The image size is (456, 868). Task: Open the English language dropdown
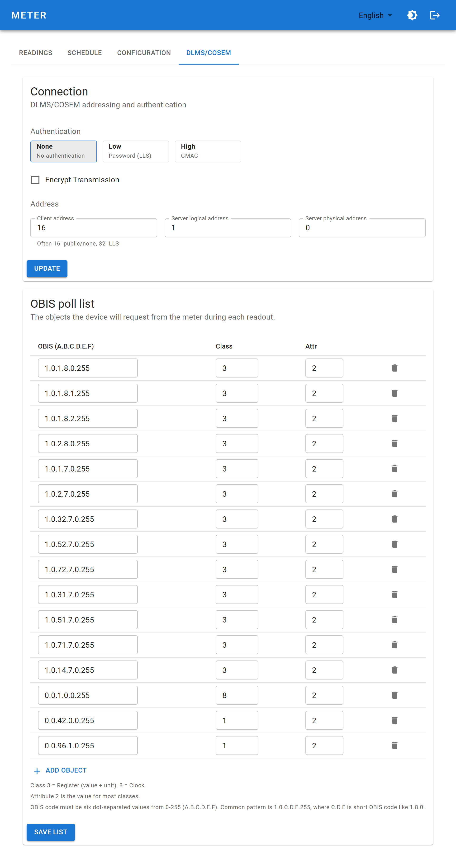click(x=375, y=15)
